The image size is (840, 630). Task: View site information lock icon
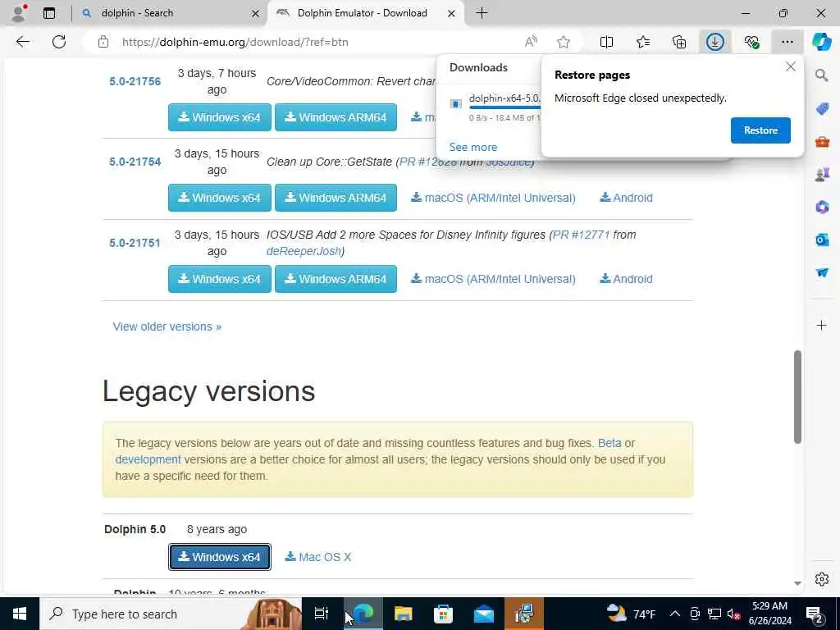[x=103, y=42]
